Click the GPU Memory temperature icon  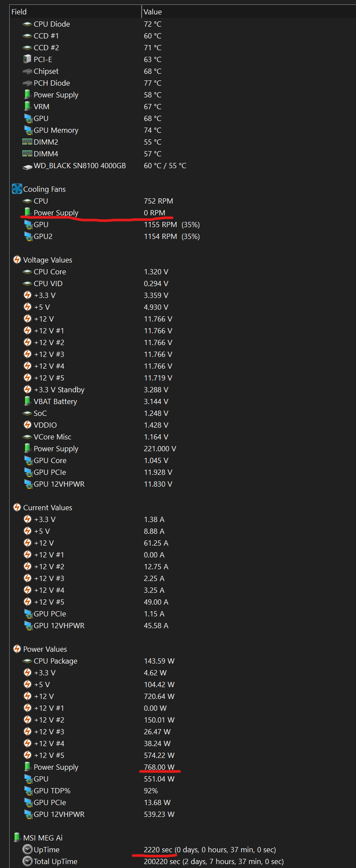click(28, 130)
